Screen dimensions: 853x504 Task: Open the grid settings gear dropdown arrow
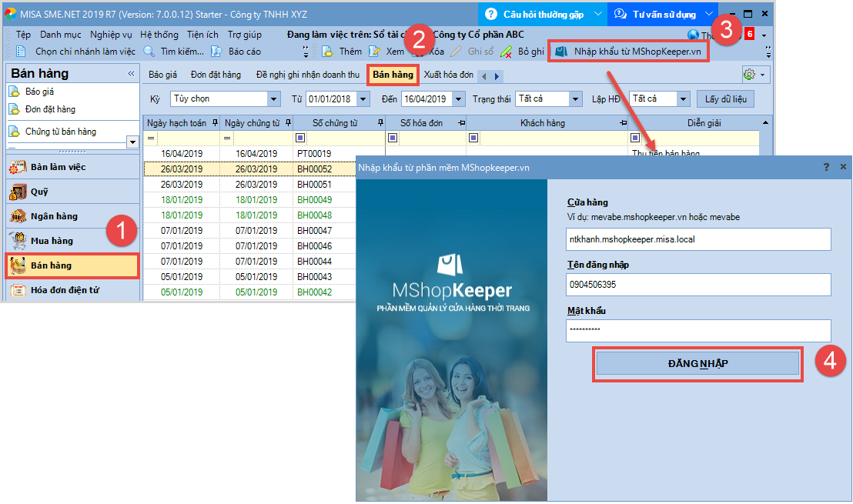pos(762,75)
